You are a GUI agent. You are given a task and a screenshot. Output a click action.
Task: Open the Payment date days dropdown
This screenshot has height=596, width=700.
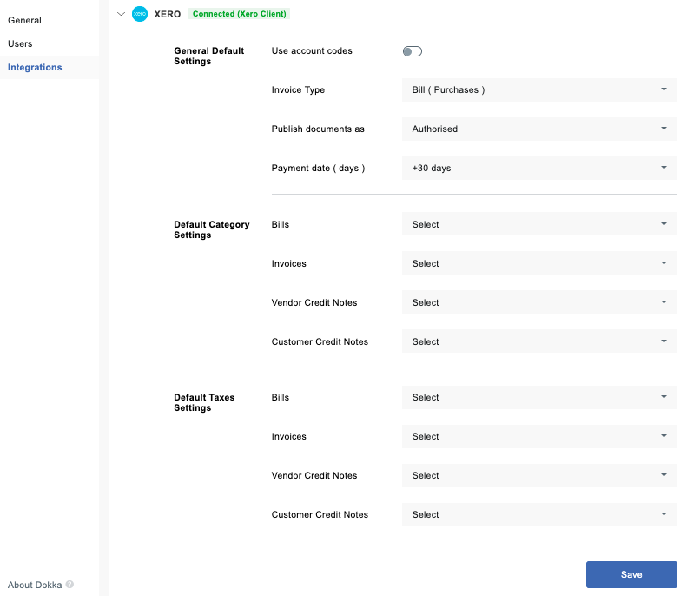click(538, 168)
